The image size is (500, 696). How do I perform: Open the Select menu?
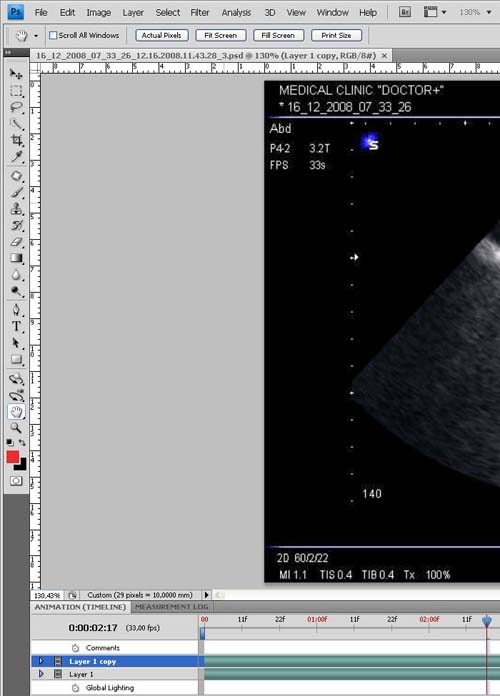point(167,12)
